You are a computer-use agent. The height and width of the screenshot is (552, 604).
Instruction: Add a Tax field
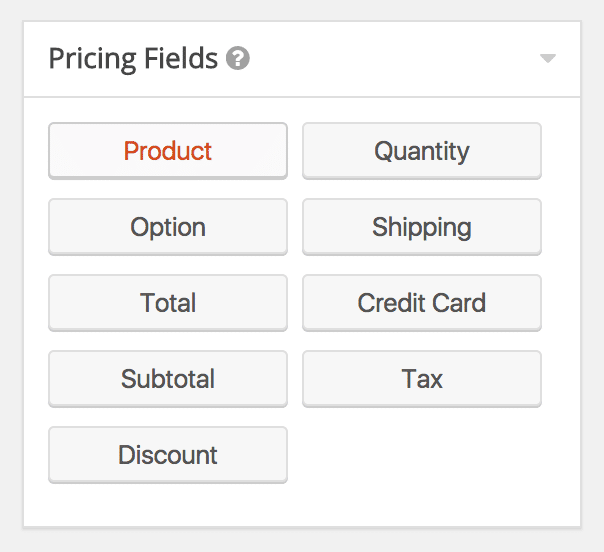click(422, 379)
